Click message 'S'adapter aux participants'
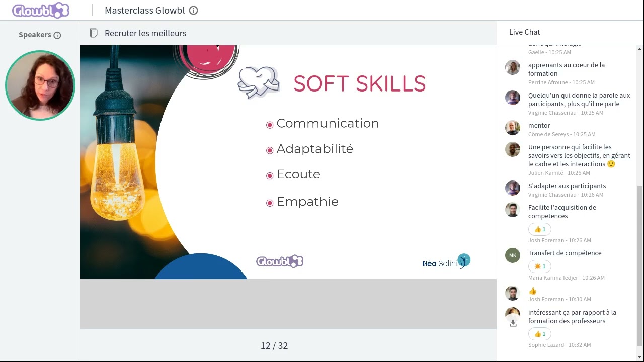The image size is (644, 362). (567, 186)
